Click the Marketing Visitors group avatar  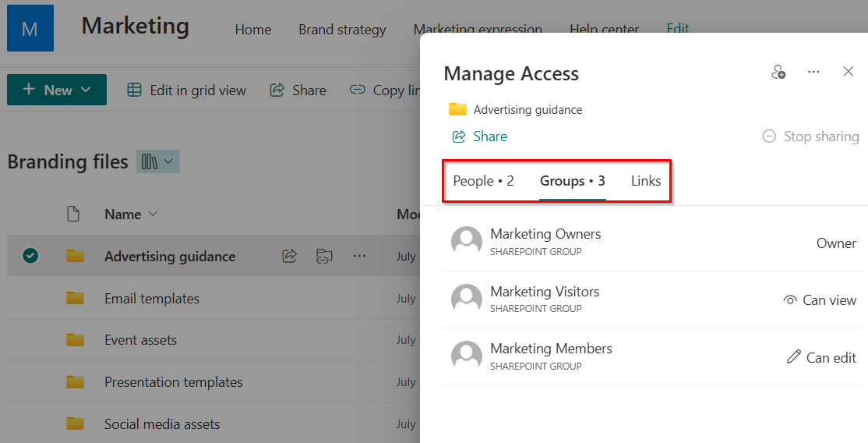click(467, 299)
